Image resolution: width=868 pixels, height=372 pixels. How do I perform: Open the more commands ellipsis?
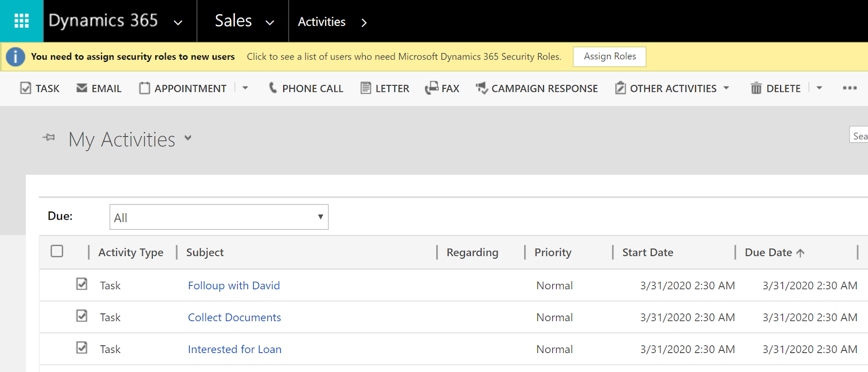[850, 88]
